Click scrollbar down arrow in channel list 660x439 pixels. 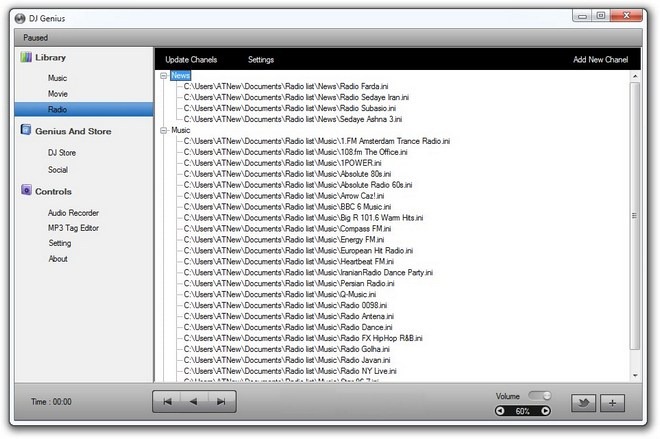(635, 375)
